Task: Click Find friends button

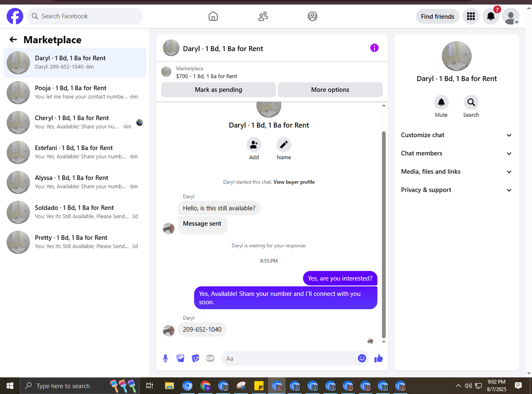Action: pos(438,16)
